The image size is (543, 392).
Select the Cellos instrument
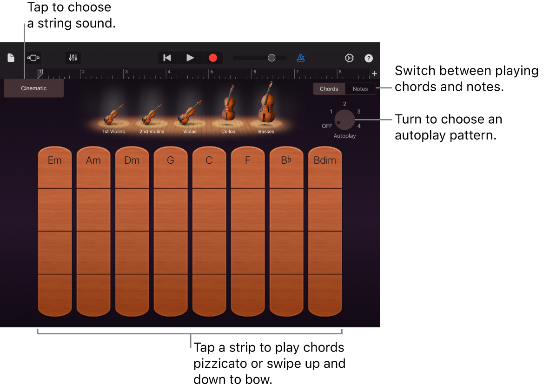(x=228, y=112)
